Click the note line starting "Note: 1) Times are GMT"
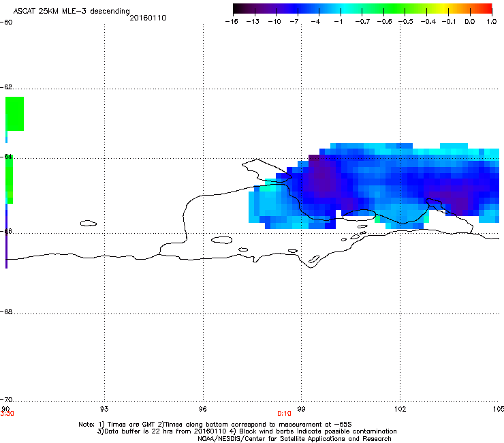This screenshot has height=443, width=504. click(215, 425)
